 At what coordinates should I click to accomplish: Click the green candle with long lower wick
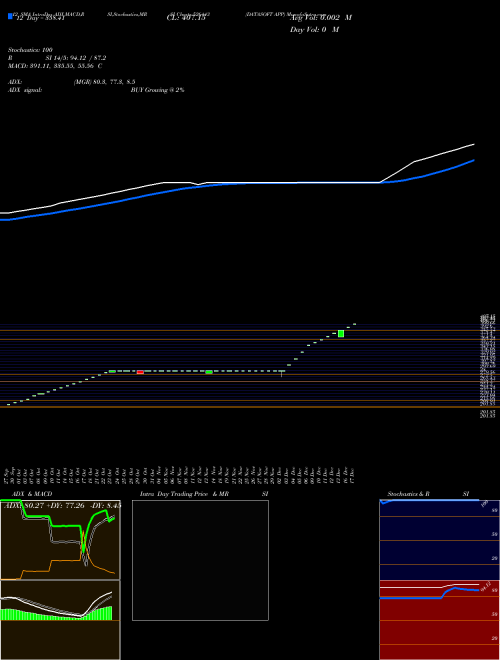282,373
